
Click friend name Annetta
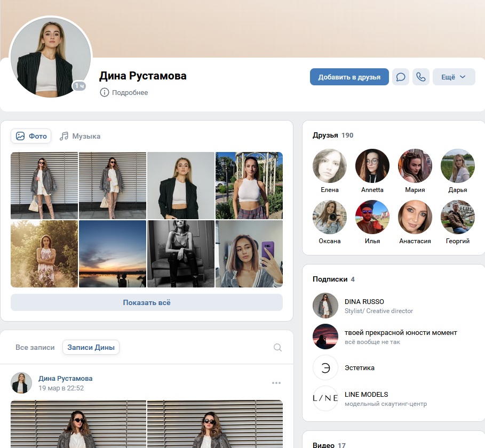point(372,190)
